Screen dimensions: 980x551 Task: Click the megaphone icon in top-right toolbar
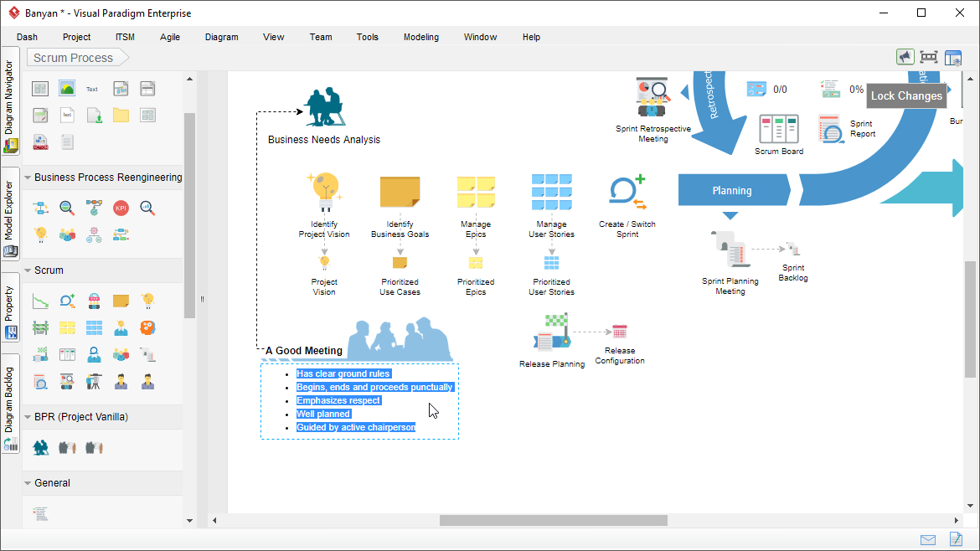click(x=905, y=58)
